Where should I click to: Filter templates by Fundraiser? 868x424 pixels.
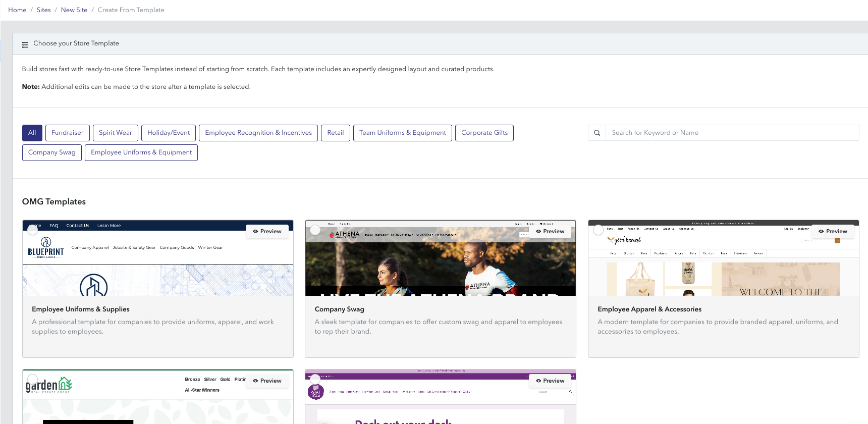pyautogui.click(x=68, y=133)
